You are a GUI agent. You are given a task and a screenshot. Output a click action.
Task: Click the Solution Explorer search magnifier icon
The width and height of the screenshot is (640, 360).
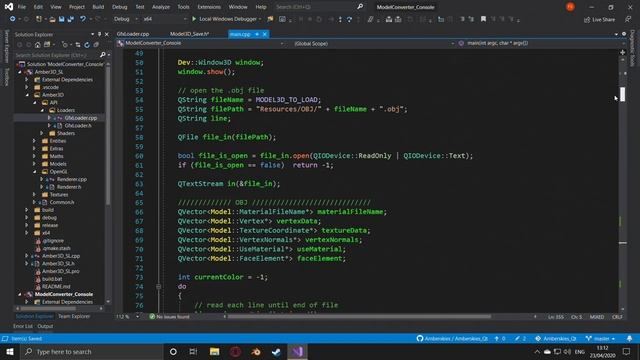point(102,54)
